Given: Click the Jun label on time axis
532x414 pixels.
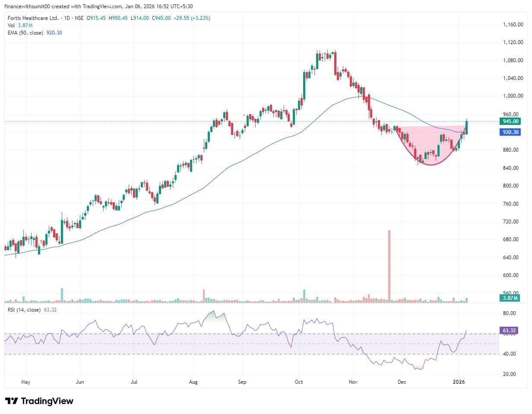Looking at the screenshot, I should [79, 382].
